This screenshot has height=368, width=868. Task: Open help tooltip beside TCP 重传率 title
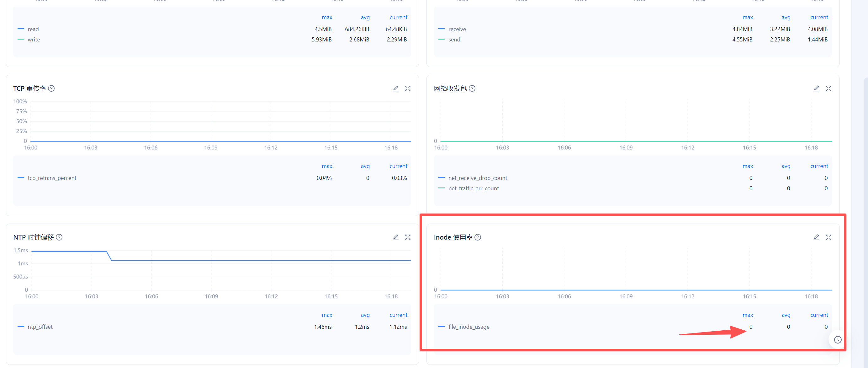click(x=51, y=88)
